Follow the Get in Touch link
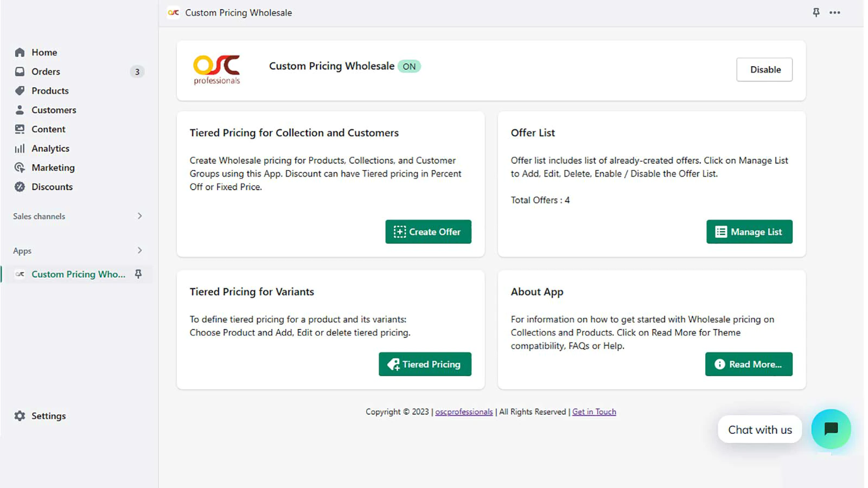868x488 pixels. [x=594, y=412]
